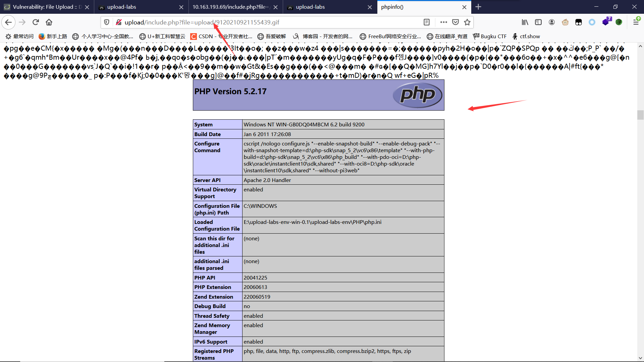The image size is (644, 362).
Task: Click Zend Extension value 220060519
Action: pos(343,297)
